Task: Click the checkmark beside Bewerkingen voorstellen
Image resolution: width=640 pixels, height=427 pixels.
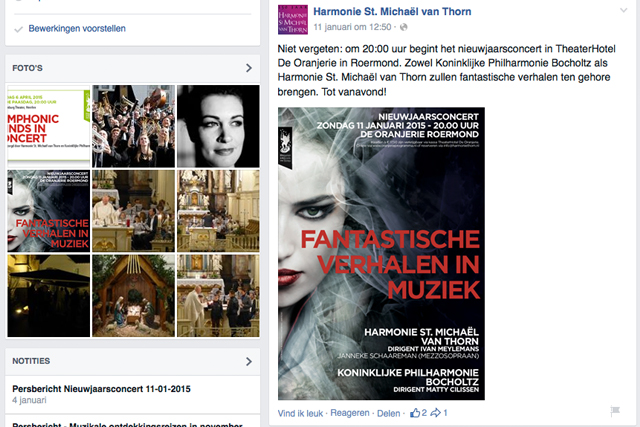Action: (x=18, y=29)
